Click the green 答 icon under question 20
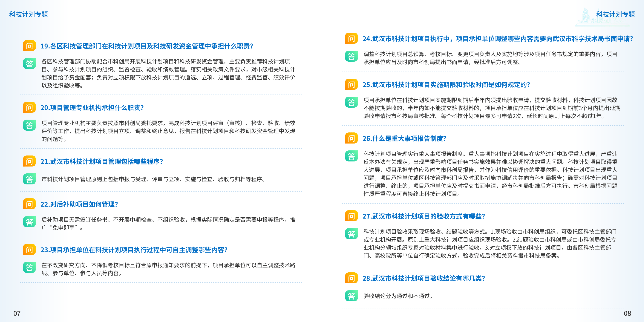 click(x=29, y=125)
